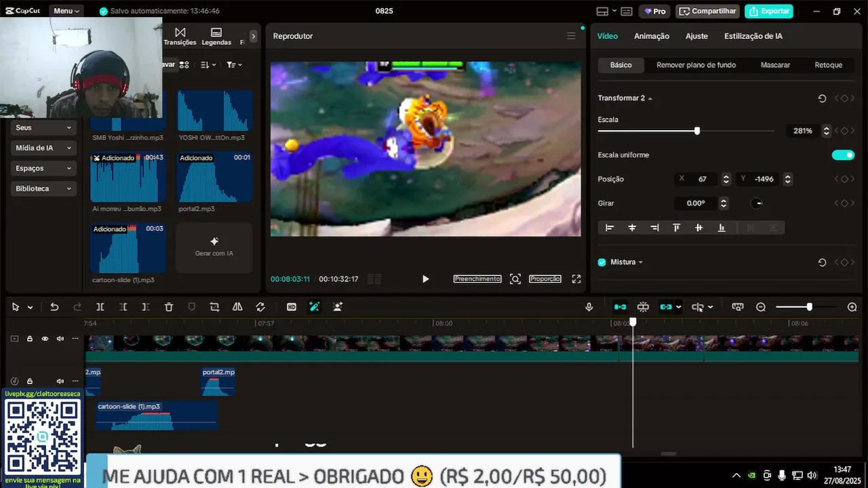Viewport: 868px width, 488px height.
Task: Select the pointer tool in timeline toolbar
Action: pos(16,307)
